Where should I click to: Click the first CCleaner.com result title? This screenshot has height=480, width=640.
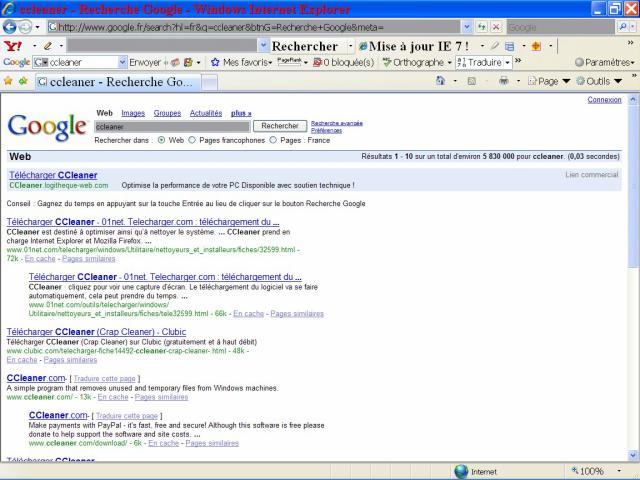tap(36, 378)
